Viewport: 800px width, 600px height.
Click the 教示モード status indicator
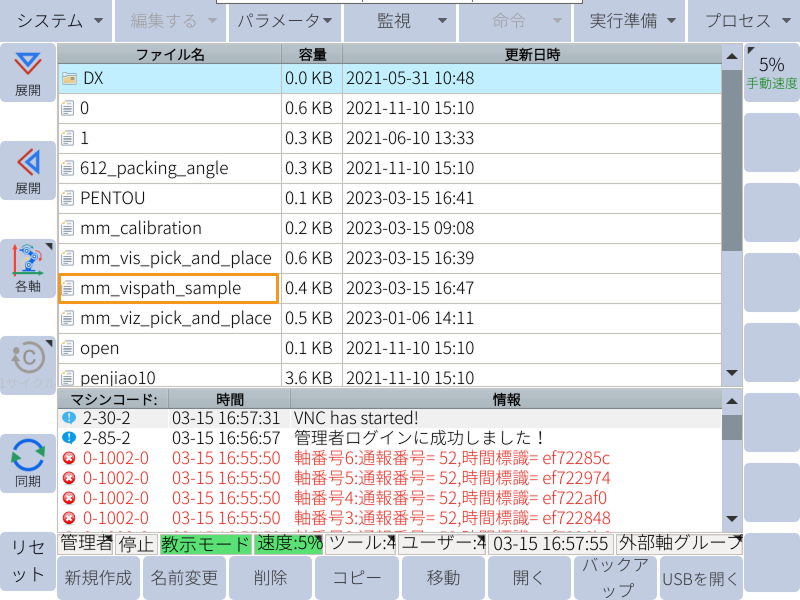coord(206,544)
